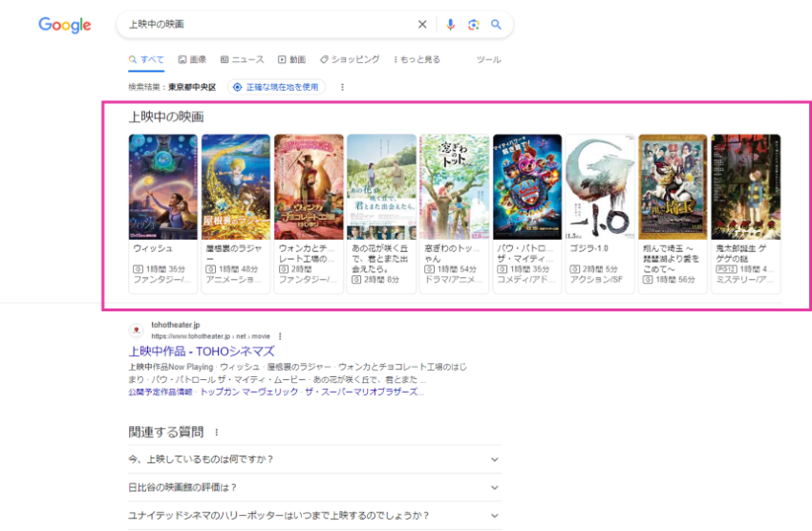This screenshot has width=812, height=531.
Task: Expand 日比谷の映画館の評価は question
Action: point(315,487)
